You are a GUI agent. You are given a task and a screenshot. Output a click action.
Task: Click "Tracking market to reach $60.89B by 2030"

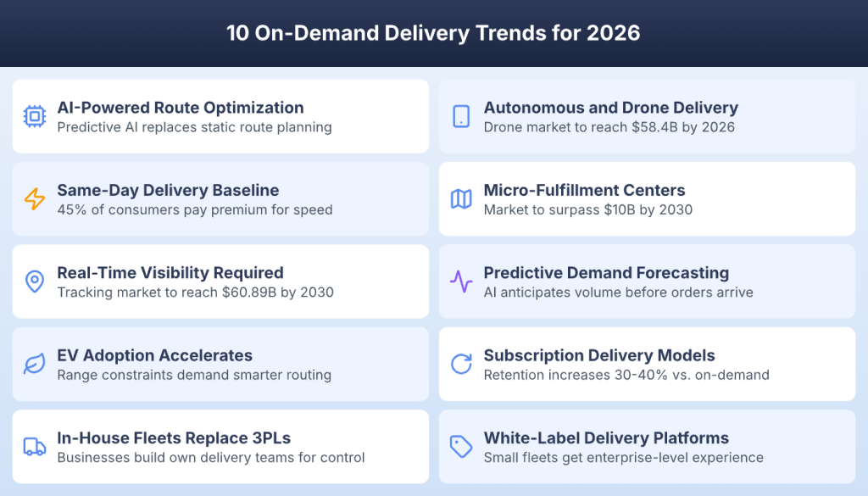196,293
